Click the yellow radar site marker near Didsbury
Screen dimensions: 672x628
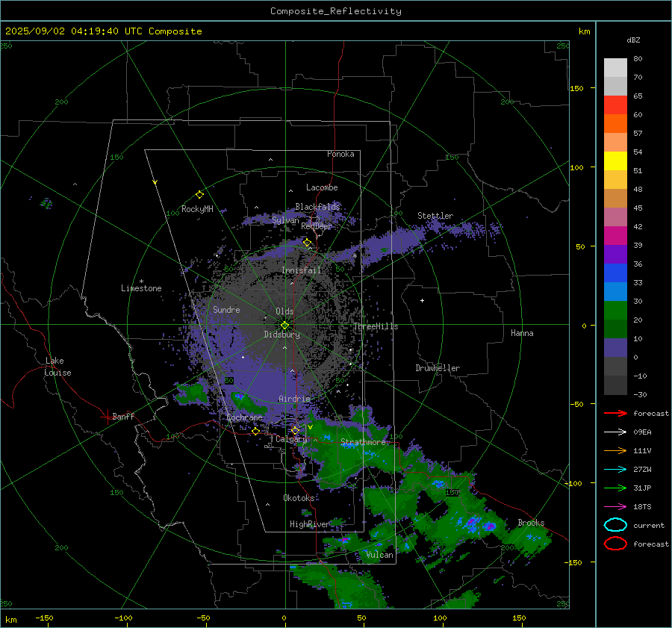click(285, 325)
